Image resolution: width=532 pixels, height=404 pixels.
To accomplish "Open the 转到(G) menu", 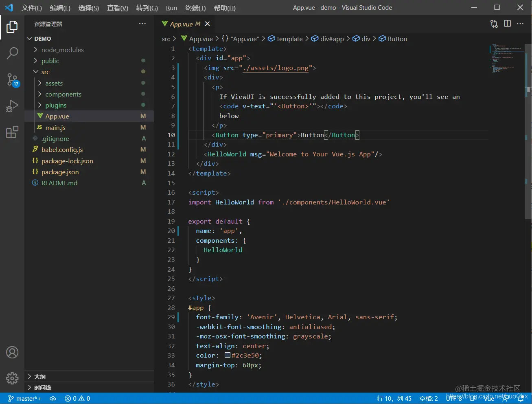I will click(x=147, y=8).
